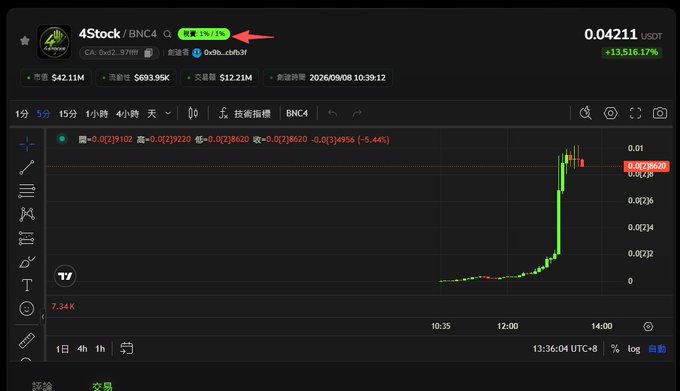Select the 4小時 timeframe
Viewport: 680px width, 391px height.
tap(127, 114)
